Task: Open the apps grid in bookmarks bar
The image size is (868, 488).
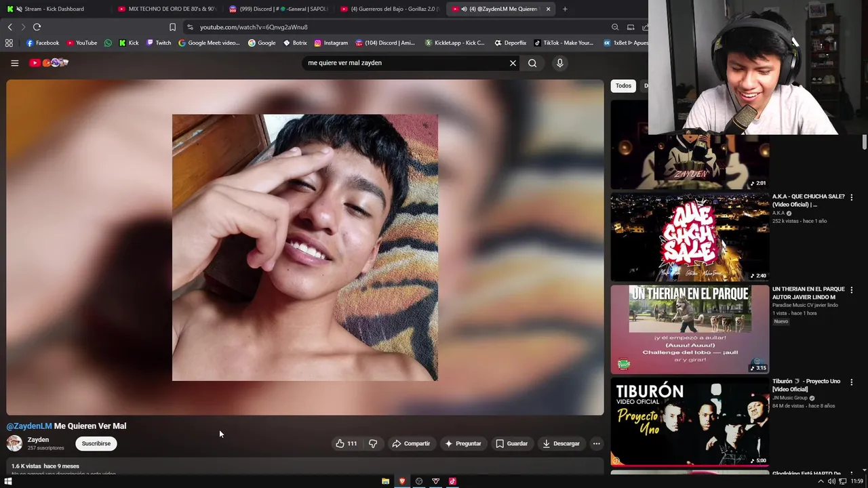Action: point(9,43)
